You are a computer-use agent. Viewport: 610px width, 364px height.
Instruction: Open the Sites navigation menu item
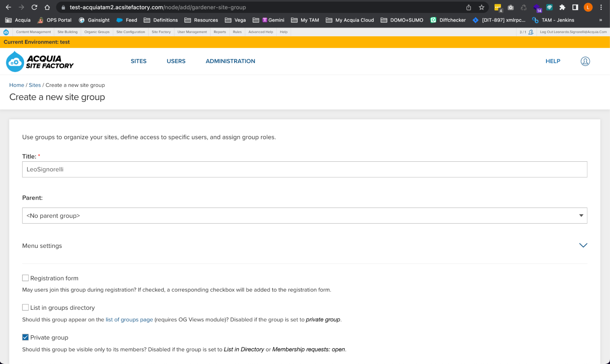point(138,61)
